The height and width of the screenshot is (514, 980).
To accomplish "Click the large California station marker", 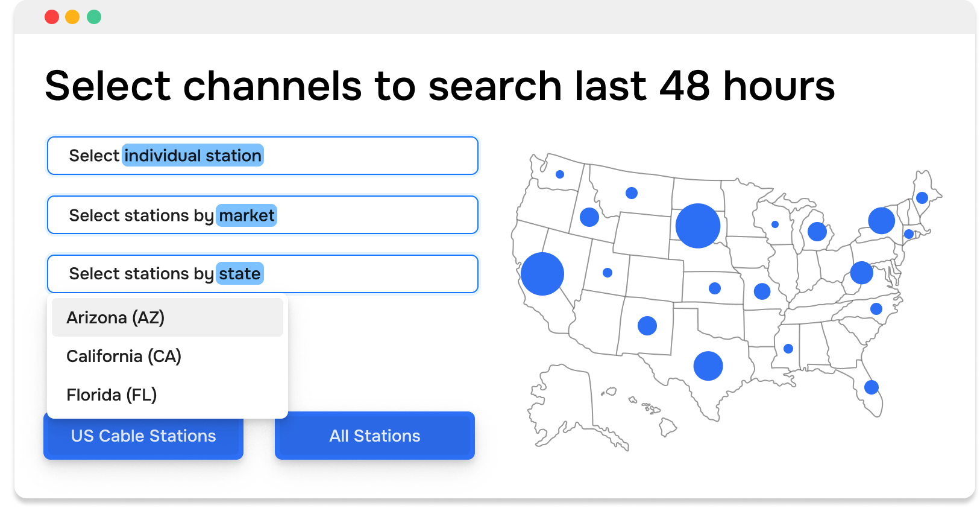I will [x=543, y=273].
